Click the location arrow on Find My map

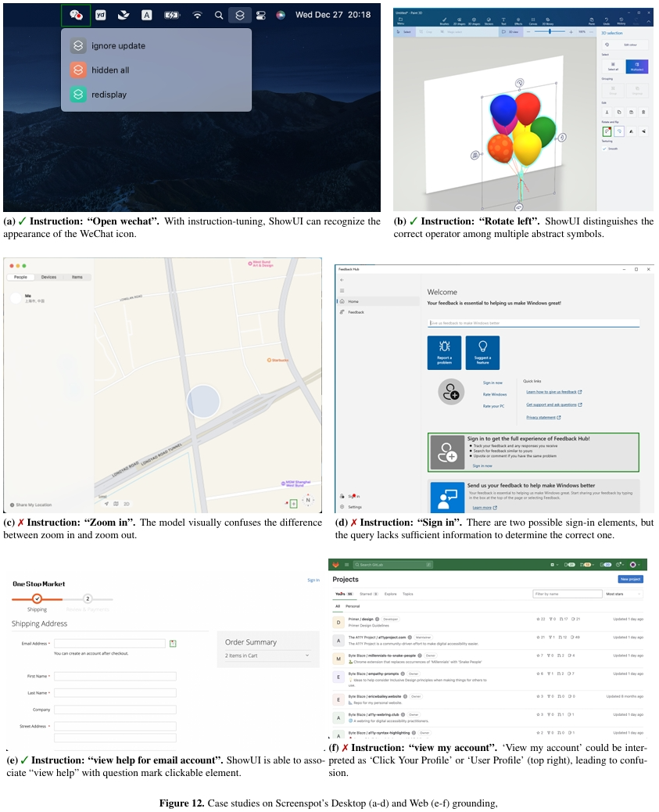106,503
